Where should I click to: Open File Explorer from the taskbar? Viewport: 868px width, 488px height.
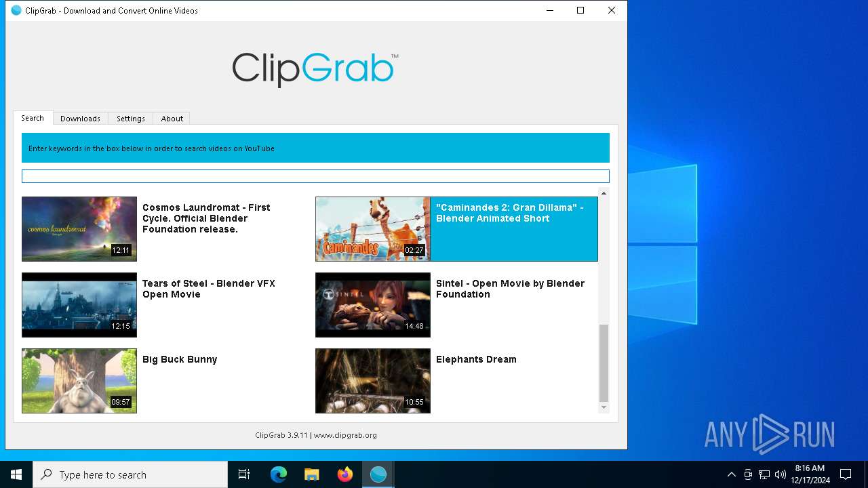click(312, 474)
